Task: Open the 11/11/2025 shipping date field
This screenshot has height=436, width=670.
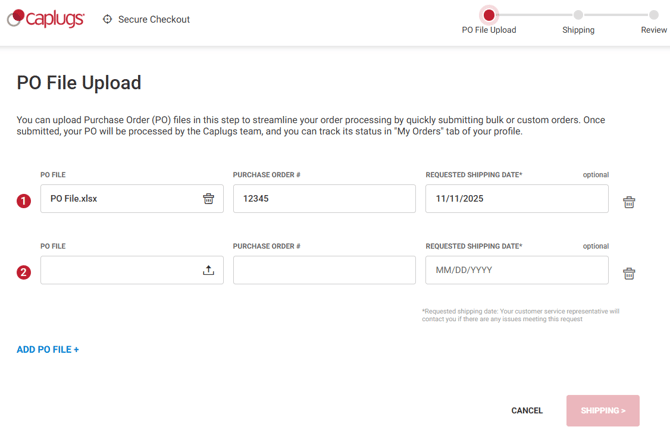Action: coord(516,199)
